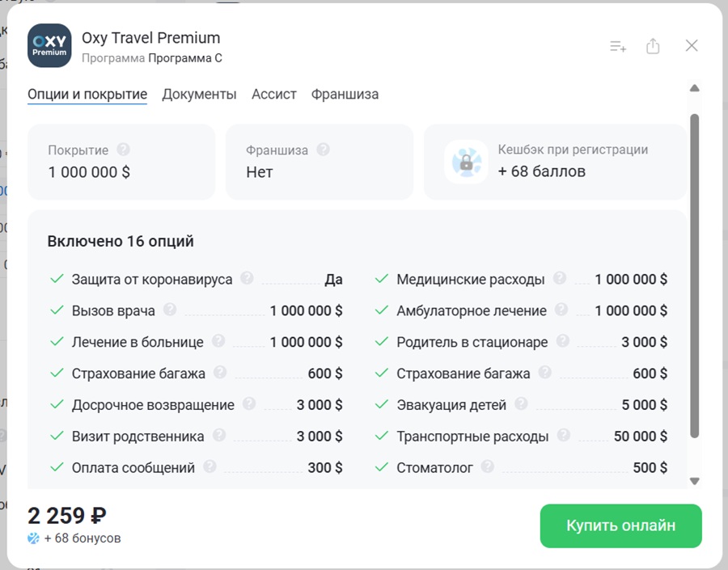The width and height of the screenshot is (728, 570).
Task: Show help for Оплата сообщений
Action: tap(210, 466)
